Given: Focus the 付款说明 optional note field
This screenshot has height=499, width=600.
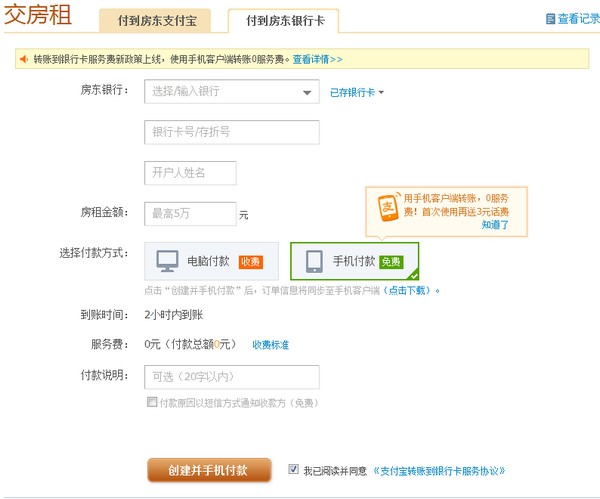Looking at the screenshot, I should pyautogui.click(x=232, y=377).
